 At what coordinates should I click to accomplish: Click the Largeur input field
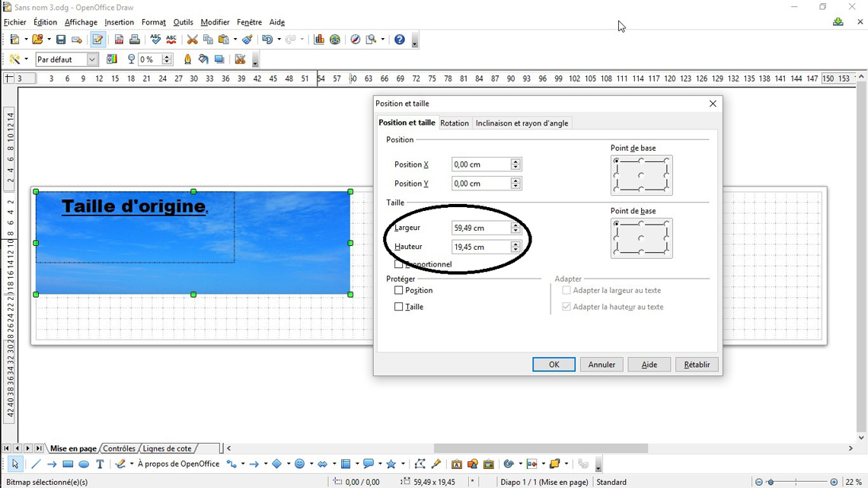pos(480,228)
